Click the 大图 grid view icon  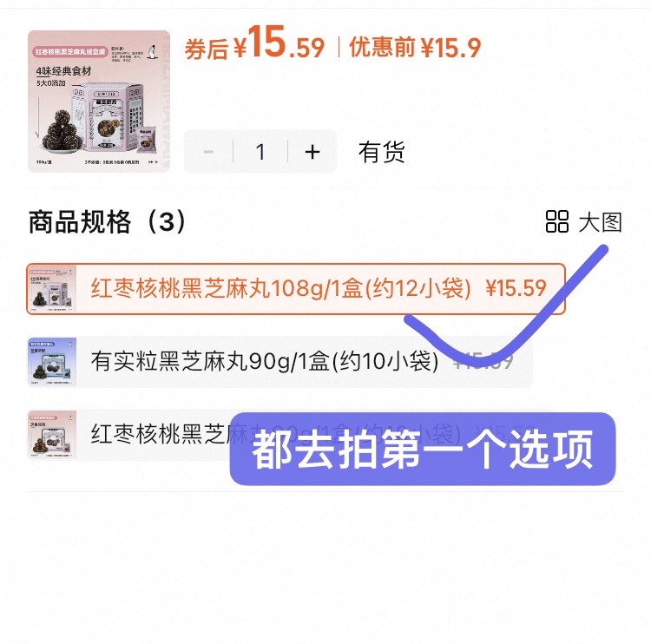556,221
